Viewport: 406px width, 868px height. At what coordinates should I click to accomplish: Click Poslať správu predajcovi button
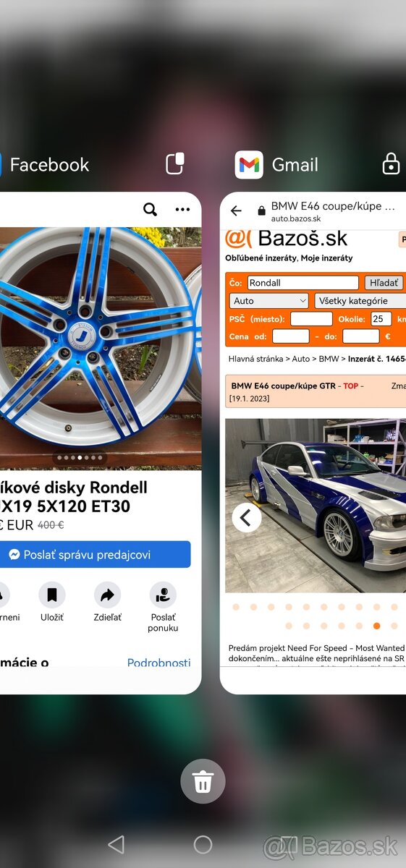pyautogui.click(x=94, y=555)
